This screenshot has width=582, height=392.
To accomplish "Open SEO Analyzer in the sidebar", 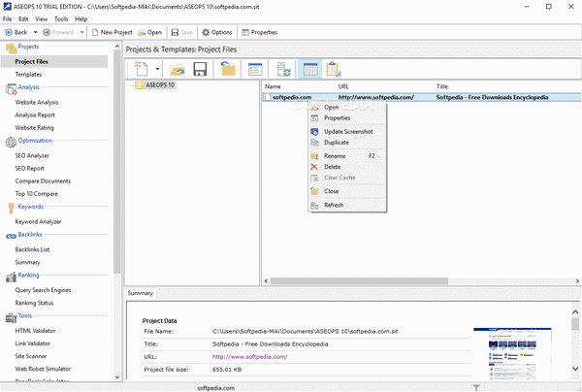I will [x=32, y=155].
